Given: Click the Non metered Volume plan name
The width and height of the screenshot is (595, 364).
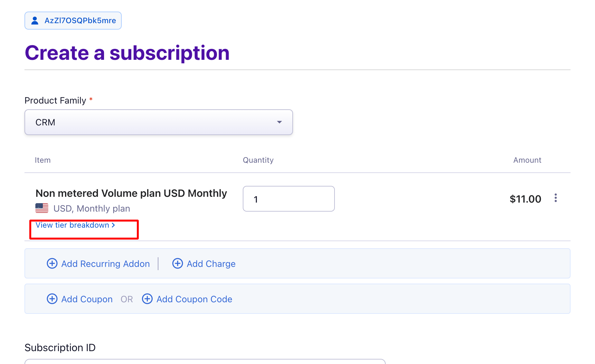Looking at the screenshot, I should pyautogui.click(x=131, y=193).
